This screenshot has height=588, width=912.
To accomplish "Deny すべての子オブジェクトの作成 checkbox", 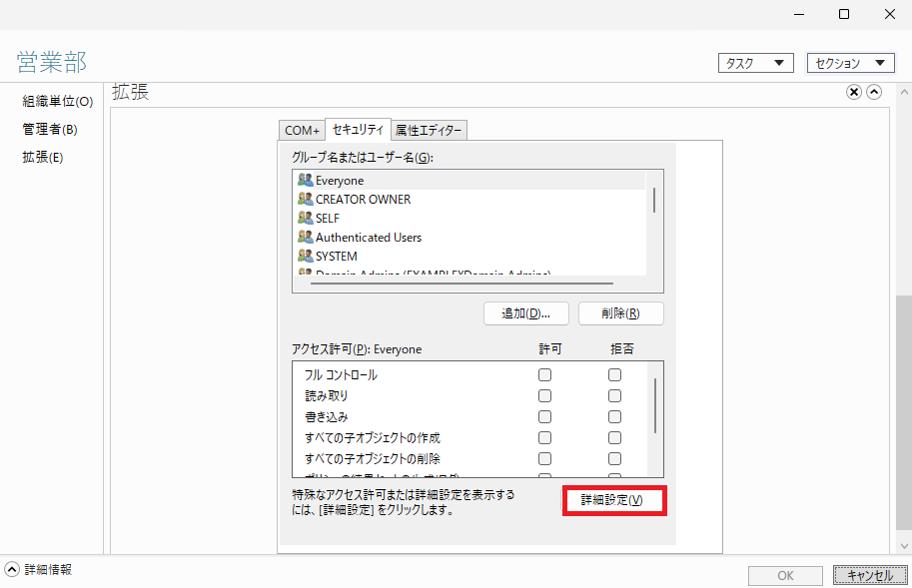I will point(614,437).
